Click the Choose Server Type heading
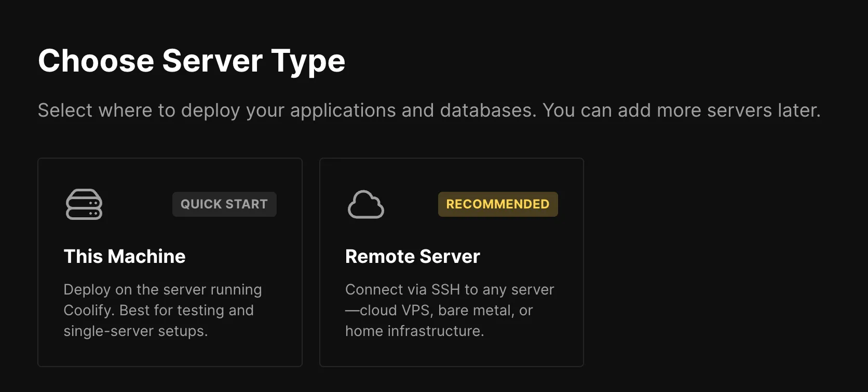 pos(192,61)
